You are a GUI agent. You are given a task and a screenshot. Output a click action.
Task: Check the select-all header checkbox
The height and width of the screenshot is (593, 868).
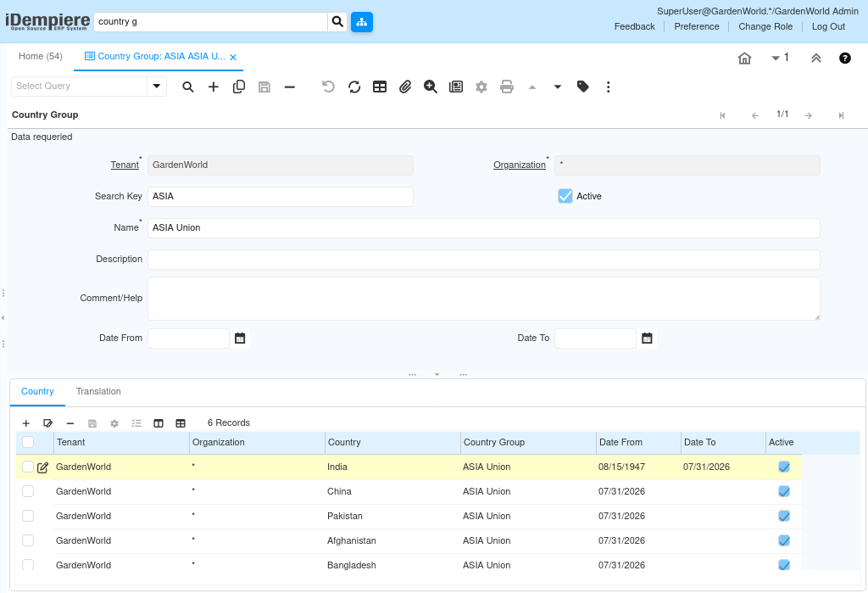tap(28, 442)
